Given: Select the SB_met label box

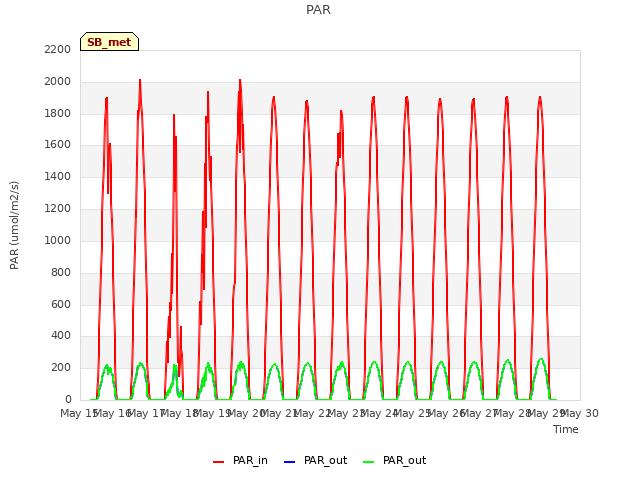Looking at the screenshot, I should 109,42.
